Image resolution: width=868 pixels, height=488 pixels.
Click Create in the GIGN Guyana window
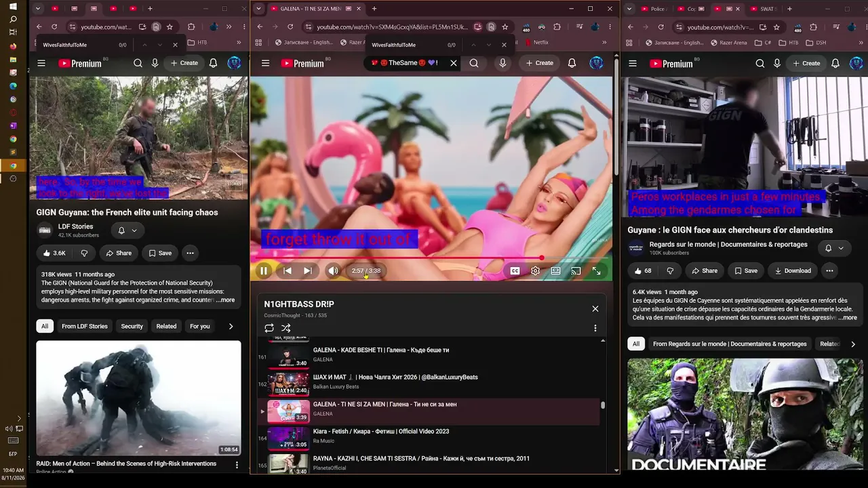(184, 63)
